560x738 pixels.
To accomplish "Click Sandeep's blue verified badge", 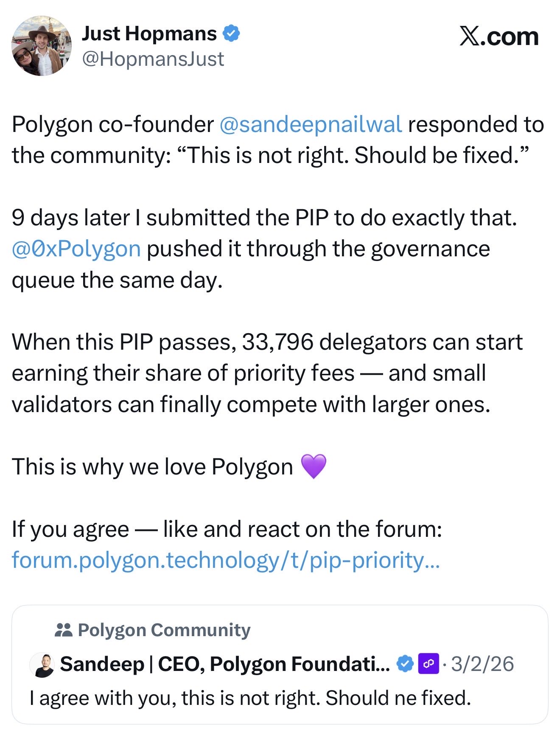I will click(405, 664).
